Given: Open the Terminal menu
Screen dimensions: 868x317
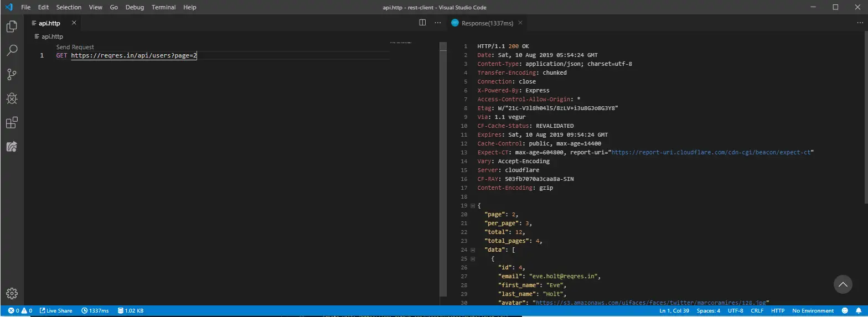Looking at the screenshot, I should pyautogui.click(x=164, y=7).
